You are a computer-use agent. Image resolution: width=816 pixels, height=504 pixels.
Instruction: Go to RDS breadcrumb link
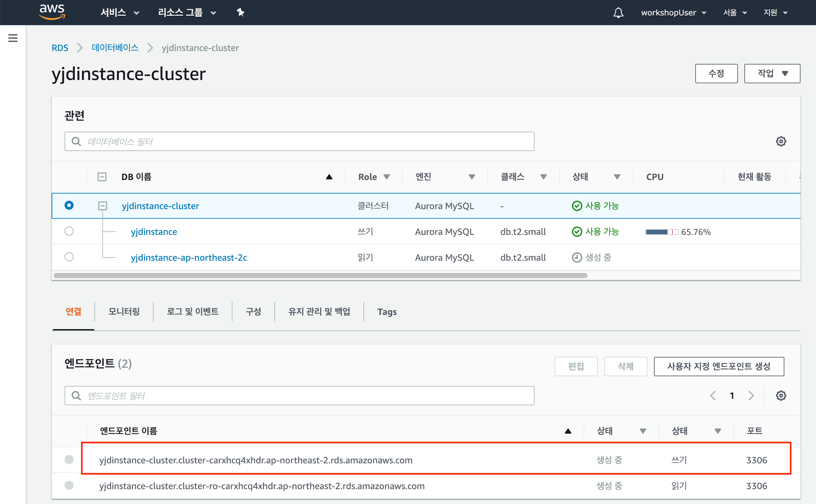click(60, 48)
